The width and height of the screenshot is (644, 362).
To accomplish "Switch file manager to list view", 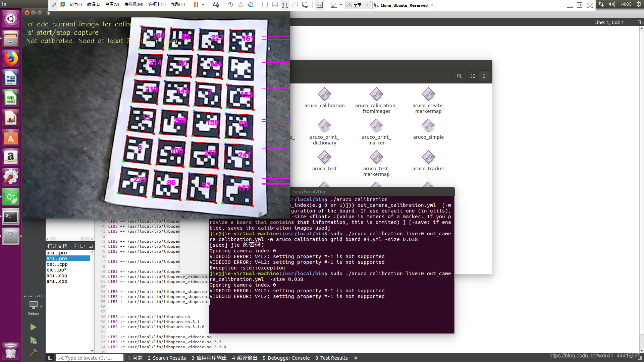I will click(473, 76).
